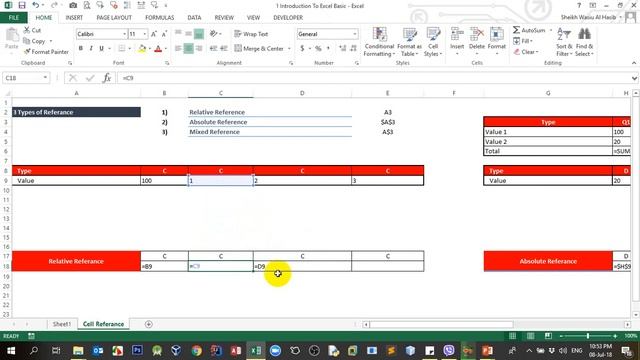This screenshot has width=640, height=360.
Task: Open Chrome from the taskbar
Action: click(x=197, y=351)
